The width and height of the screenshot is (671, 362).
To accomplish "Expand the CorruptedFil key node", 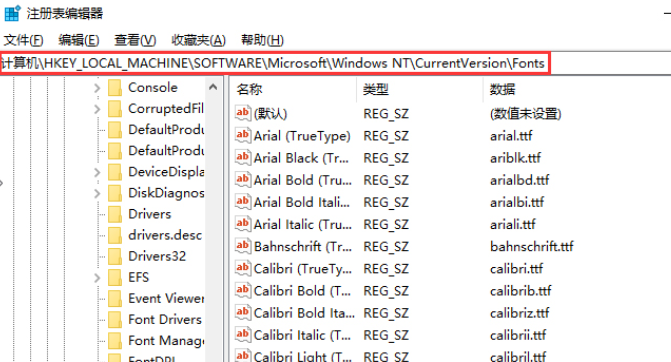I will point(97,109).
